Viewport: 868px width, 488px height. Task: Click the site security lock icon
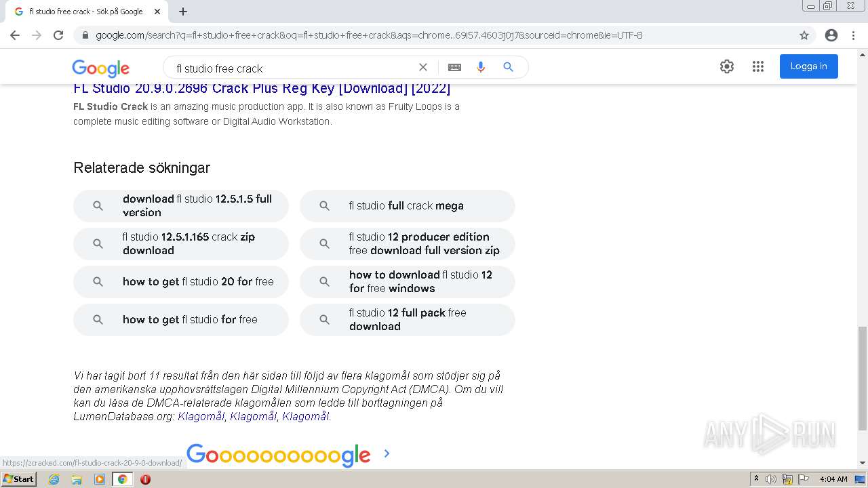pos(85,35)
